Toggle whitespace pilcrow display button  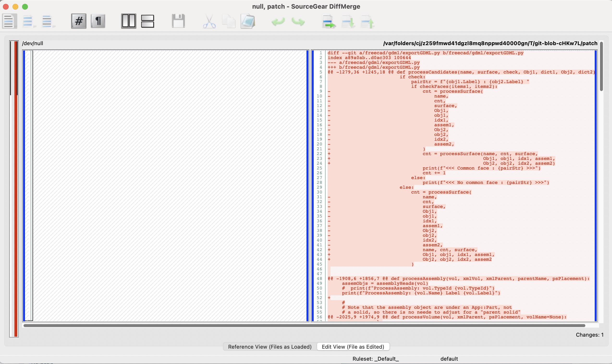(98, 21)
